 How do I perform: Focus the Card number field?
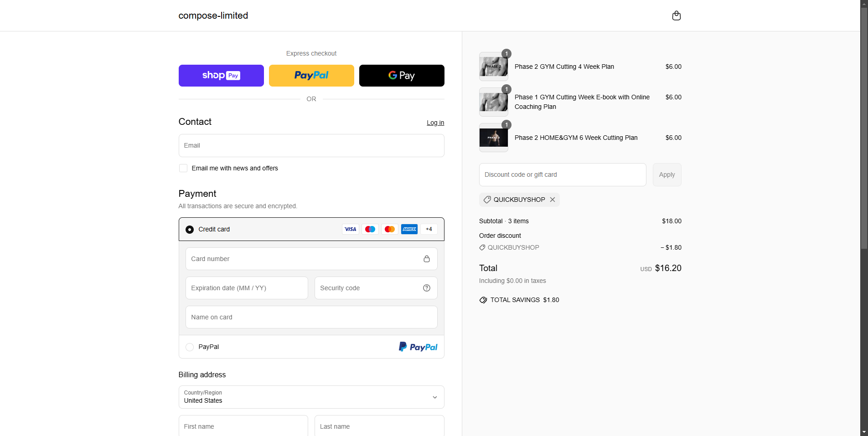pos(311,259)
